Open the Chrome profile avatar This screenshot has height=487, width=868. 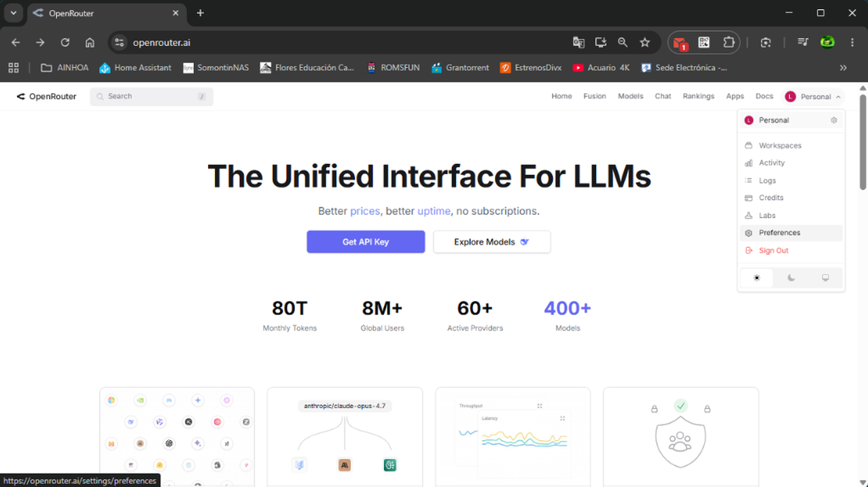[827, 42]
